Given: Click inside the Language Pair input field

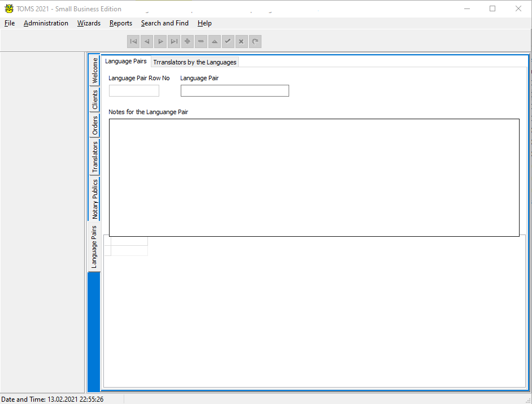Looking at the screenshot, I should 234,90.
